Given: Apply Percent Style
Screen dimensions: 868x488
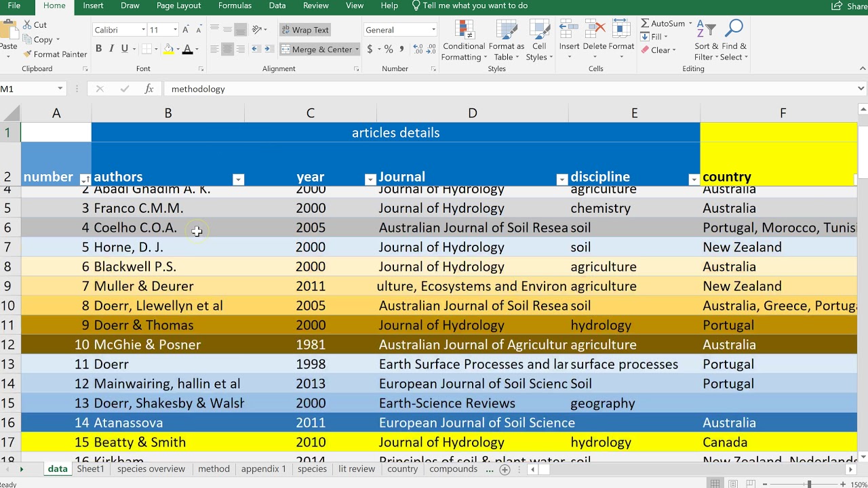Looking at the screenshot, I should point(389,49).
